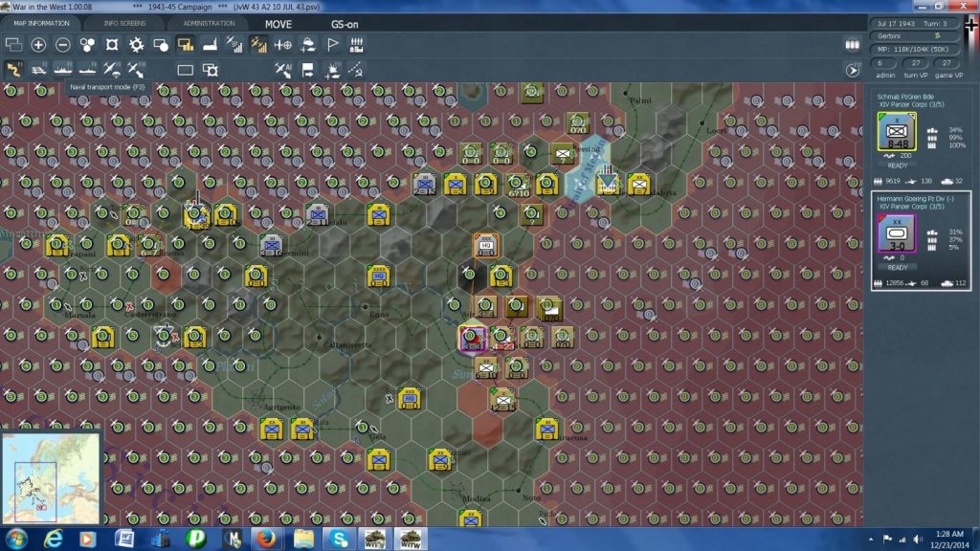Click the purple-highlighted unit stack on map
Screen dimensions: 980x551
[x=472, y=338]
